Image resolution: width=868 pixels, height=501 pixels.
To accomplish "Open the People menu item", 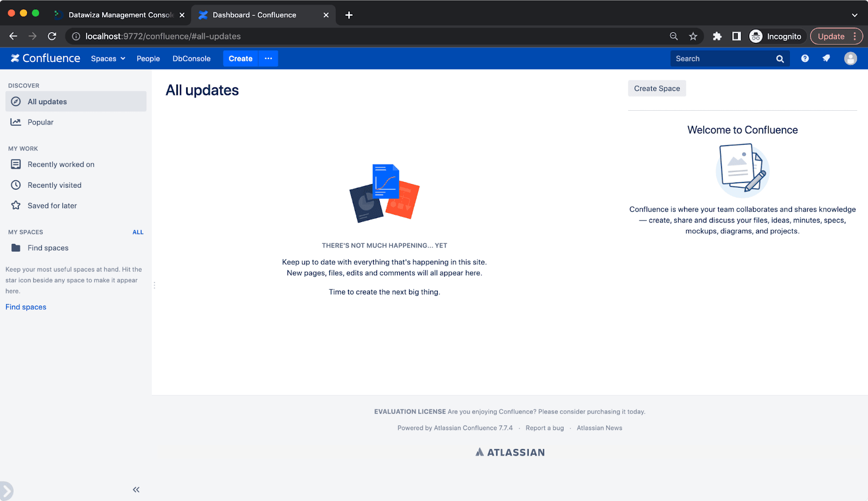I will point(148,59).
